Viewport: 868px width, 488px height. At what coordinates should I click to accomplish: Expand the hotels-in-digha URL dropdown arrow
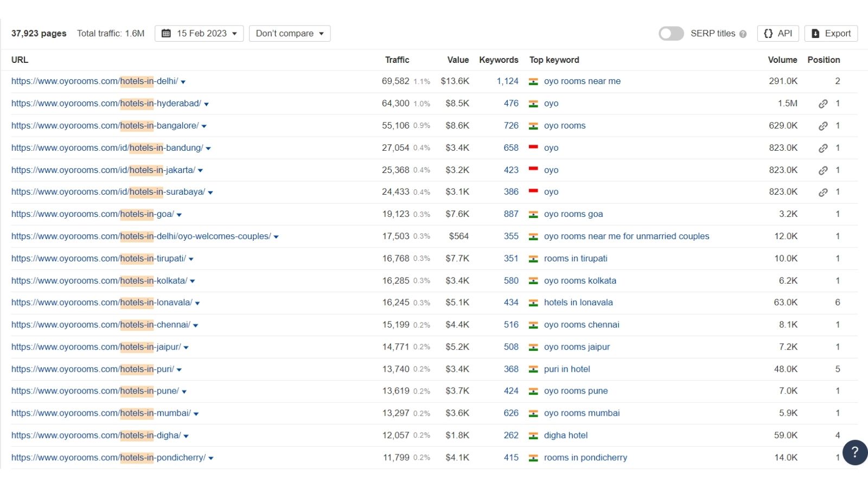click(x=186, y=436)
